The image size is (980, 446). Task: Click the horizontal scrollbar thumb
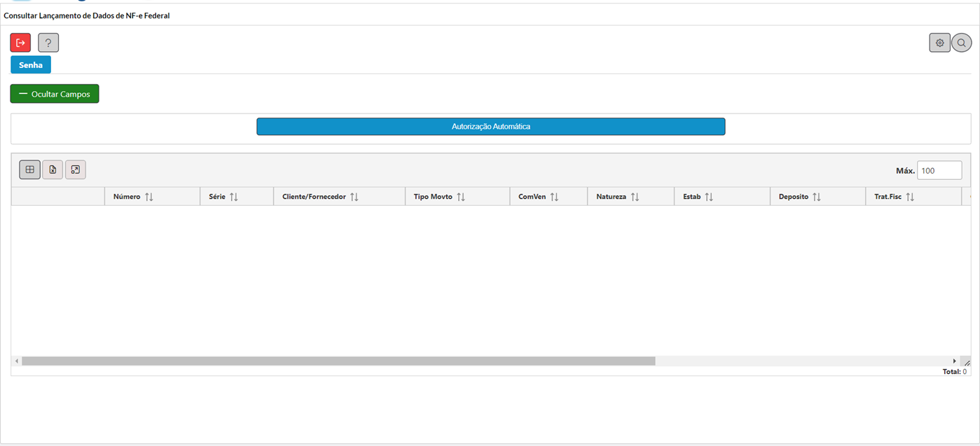338,361
